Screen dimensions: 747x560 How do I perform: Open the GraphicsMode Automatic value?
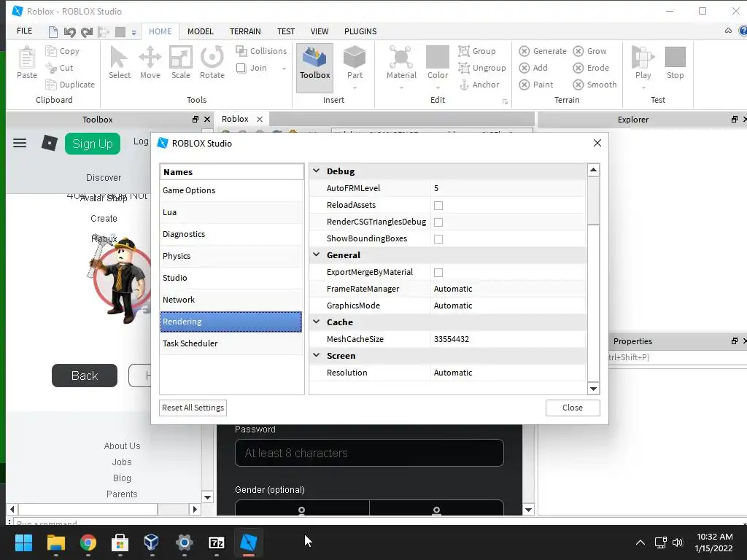coord(508,306)
